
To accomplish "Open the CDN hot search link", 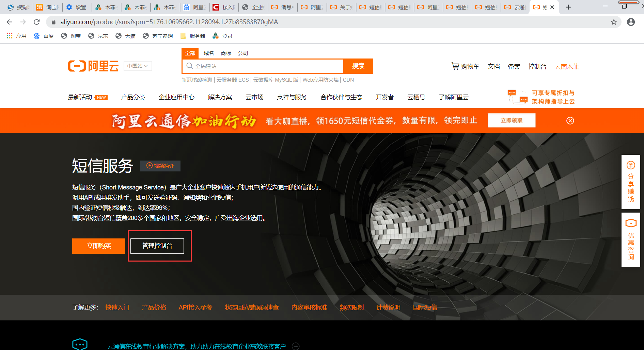I will 348,80.
